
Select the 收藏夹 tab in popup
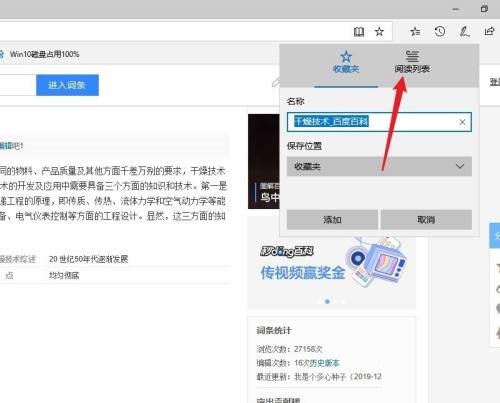(346, 62)
